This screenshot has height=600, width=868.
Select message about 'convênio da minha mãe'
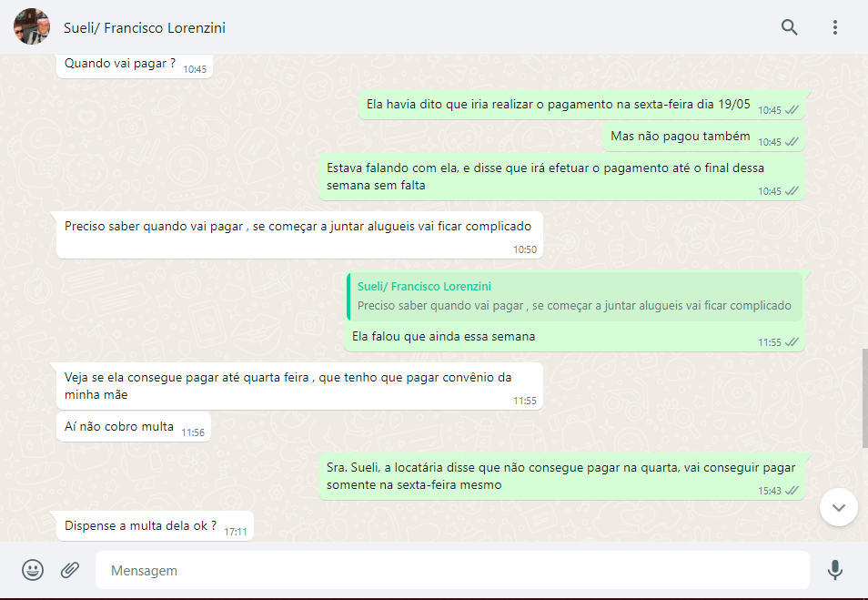coord(288,385)
